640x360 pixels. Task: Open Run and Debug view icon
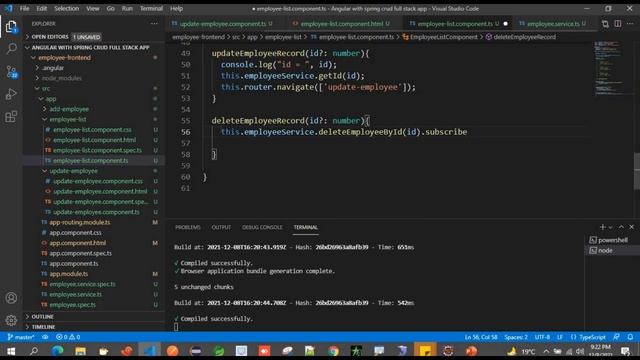[x=11, y=94]
